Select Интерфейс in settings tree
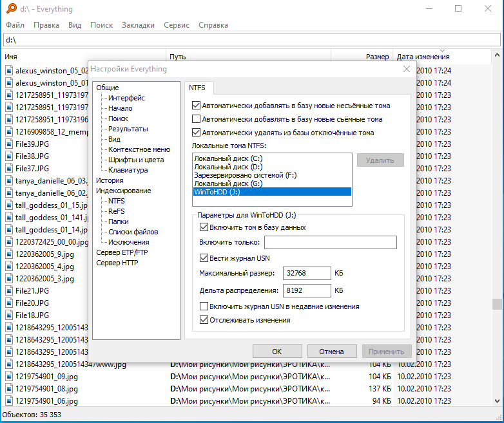504x423 pixels. click(x=126, y=98)
